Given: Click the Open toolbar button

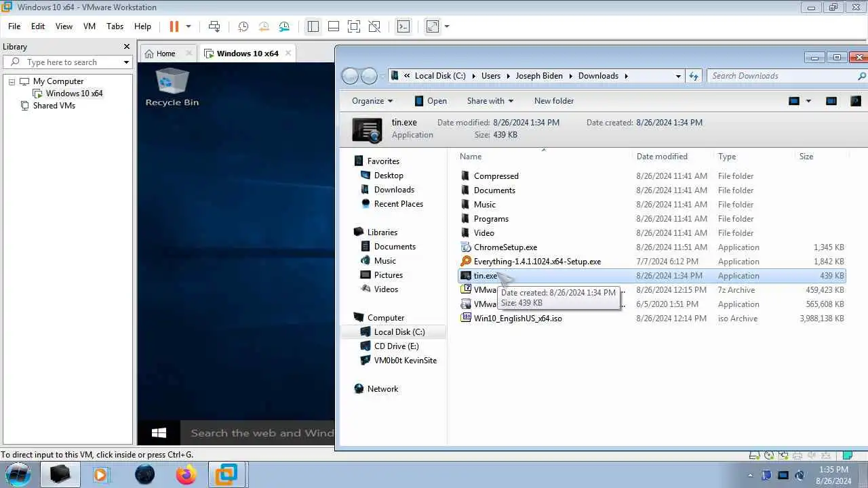Looking at the screenshot, I should (430, 101).
